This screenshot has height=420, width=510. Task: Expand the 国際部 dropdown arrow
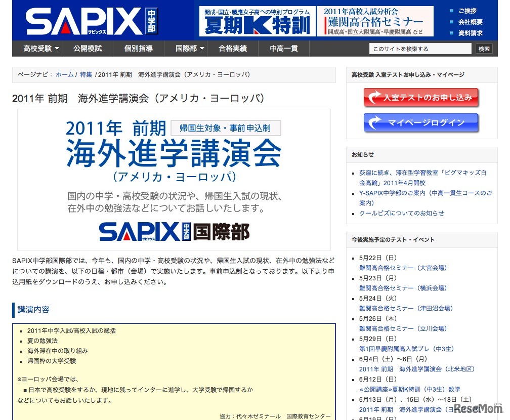pyautogui.click(x=202, y=49)
